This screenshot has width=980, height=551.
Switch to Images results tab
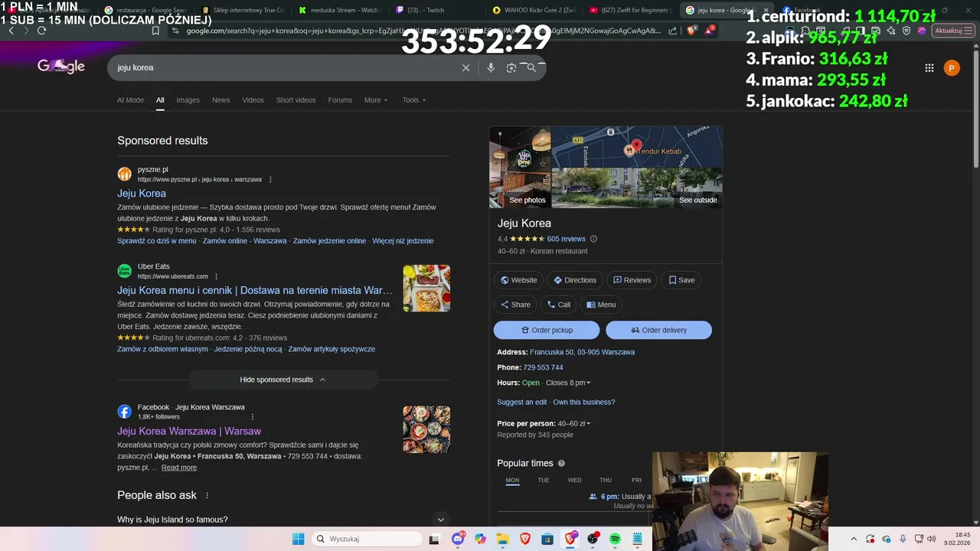tap(188, 100)
